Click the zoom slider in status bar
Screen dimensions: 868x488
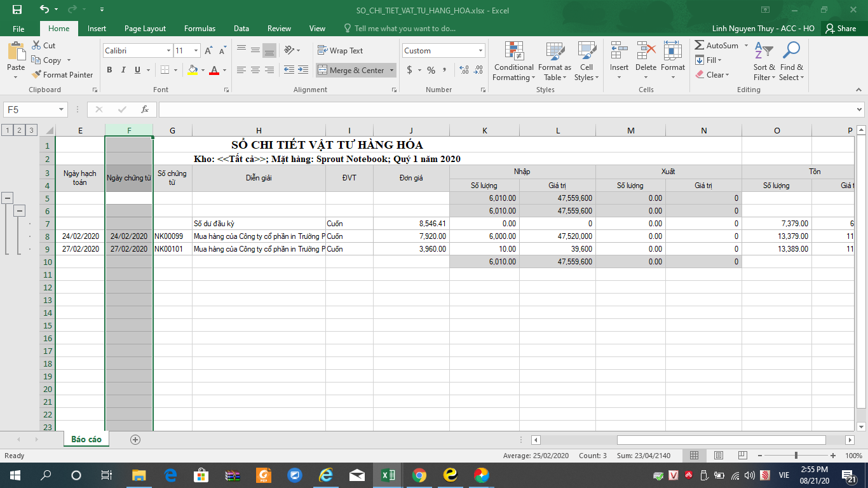(x=796, y=456)
